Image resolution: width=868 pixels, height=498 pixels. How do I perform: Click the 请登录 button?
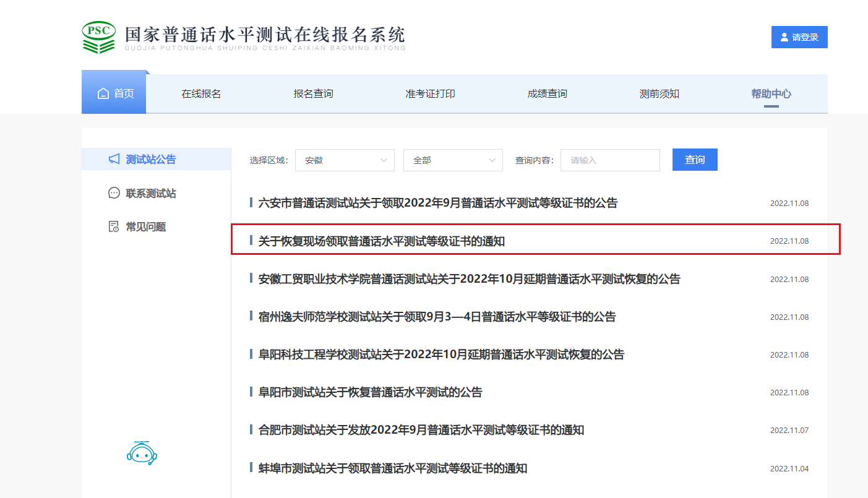pyautogui.click(x=799, y=37)
